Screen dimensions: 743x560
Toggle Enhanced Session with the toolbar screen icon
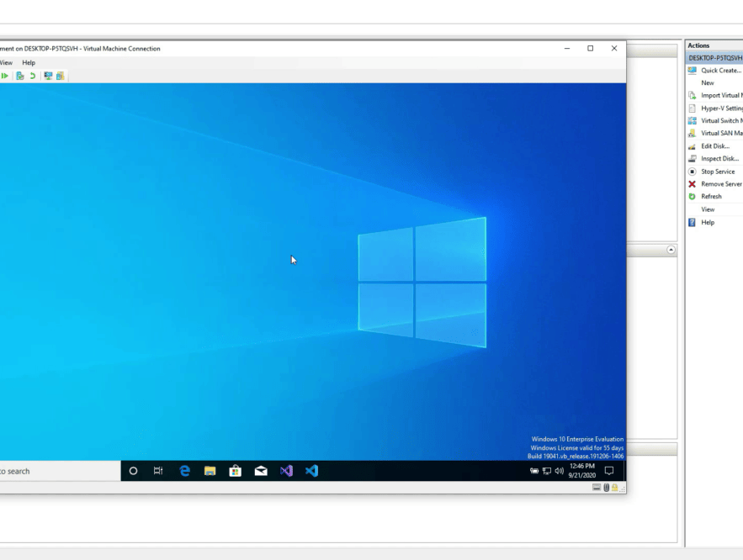(48, 76)
